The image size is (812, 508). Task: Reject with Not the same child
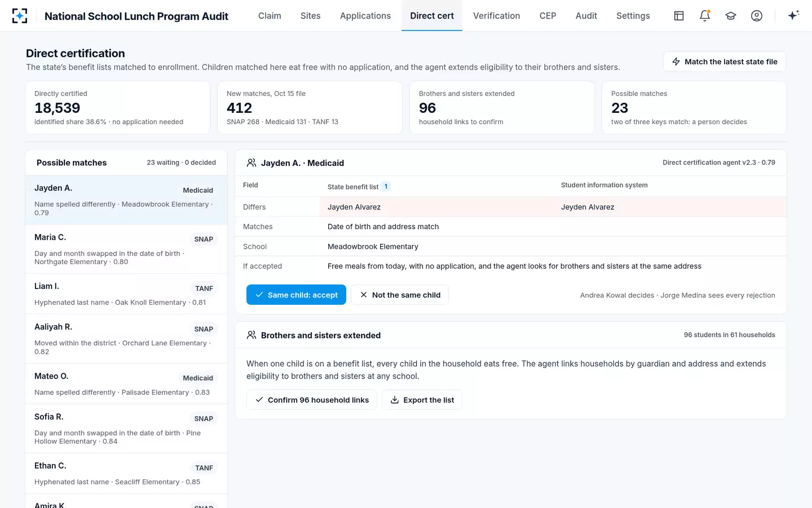click(400, 295)
